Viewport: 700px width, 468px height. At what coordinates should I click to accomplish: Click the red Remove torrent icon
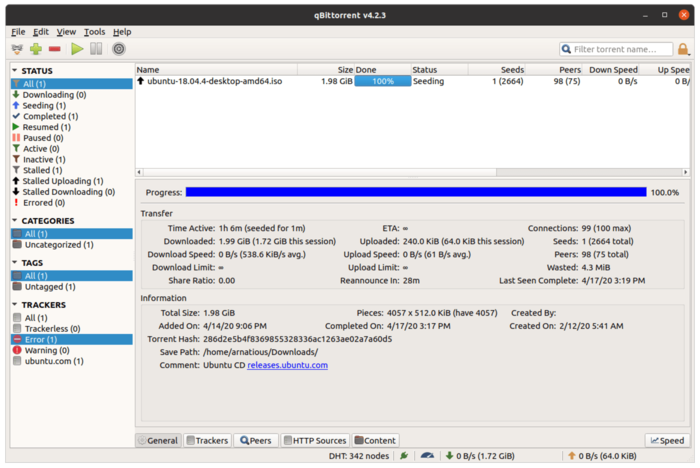[54, 48]
